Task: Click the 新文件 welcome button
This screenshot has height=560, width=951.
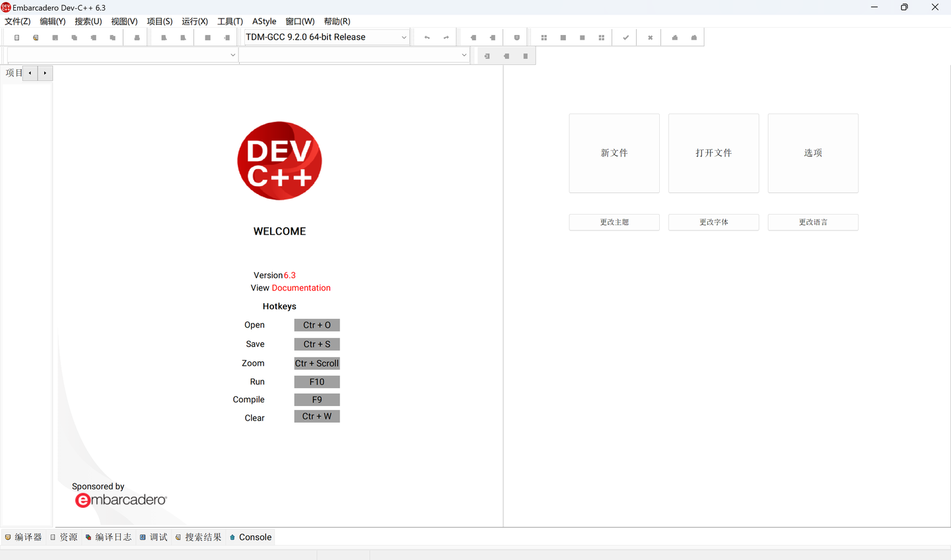Action: coord(614,153)
